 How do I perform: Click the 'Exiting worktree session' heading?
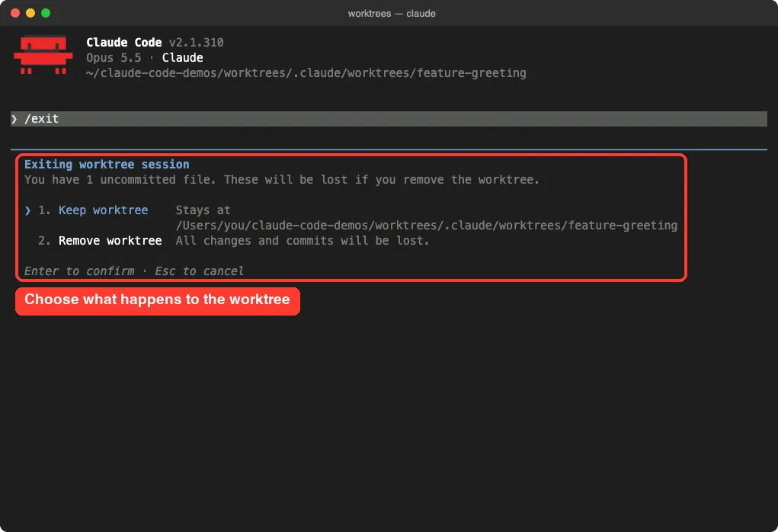point(107,165)
